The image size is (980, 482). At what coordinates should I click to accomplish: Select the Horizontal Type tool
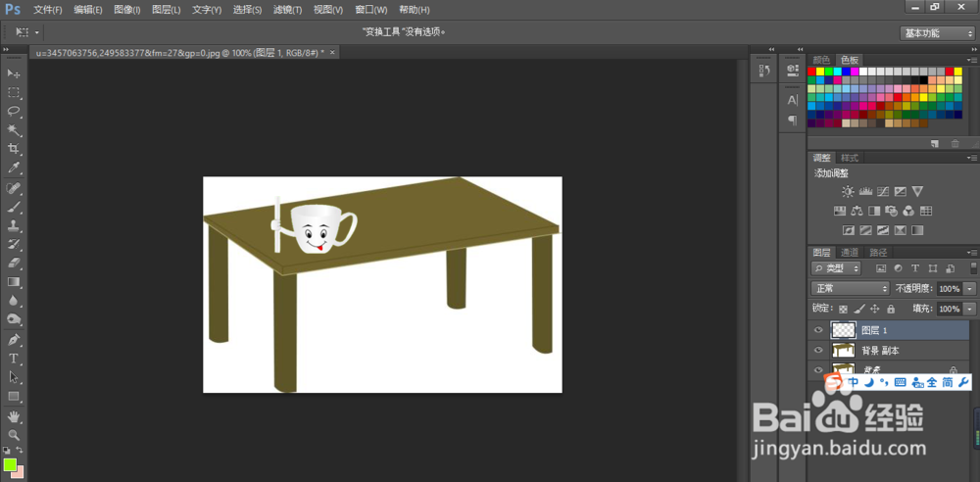[x=13, y=359]
